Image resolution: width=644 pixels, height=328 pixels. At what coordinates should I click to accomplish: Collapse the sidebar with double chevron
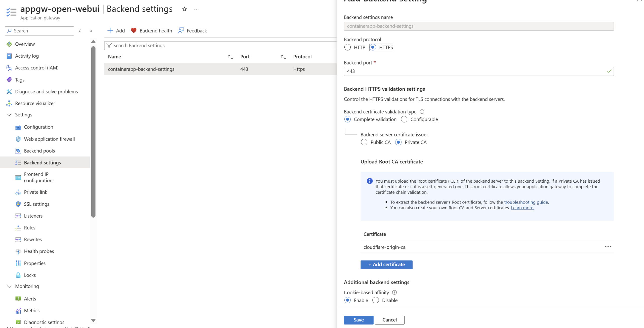pos(91,31)
